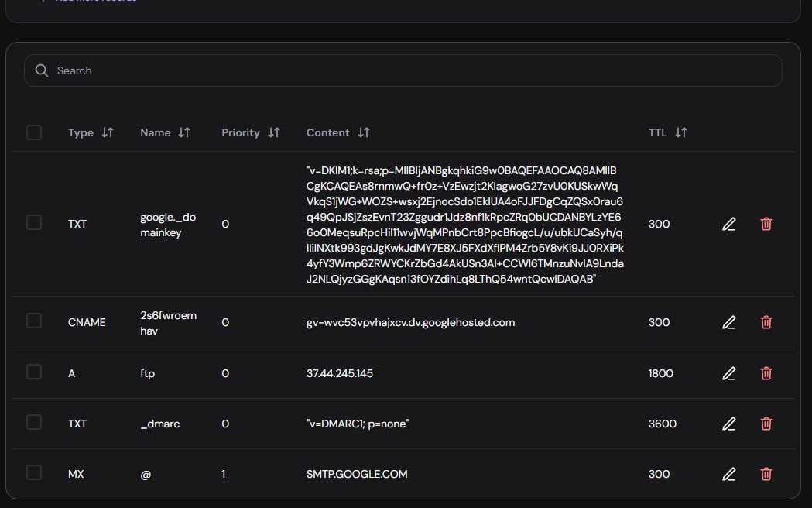Check the CNAME row checkbox

[34, 321]
